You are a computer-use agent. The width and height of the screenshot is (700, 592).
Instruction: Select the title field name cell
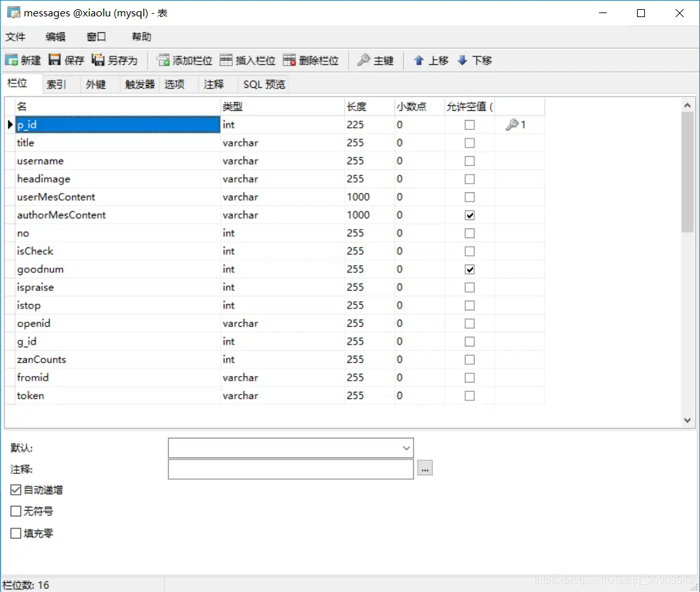tap(118, 143)
